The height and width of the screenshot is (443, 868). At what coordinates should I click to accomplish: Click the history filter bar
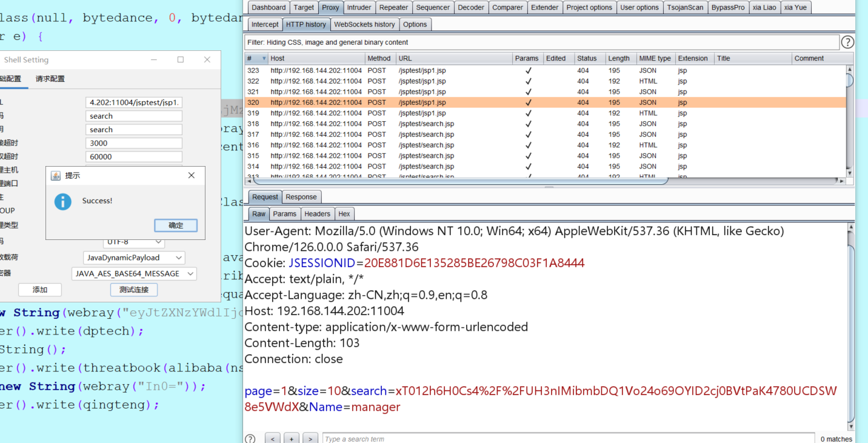(x=541, y=42)
